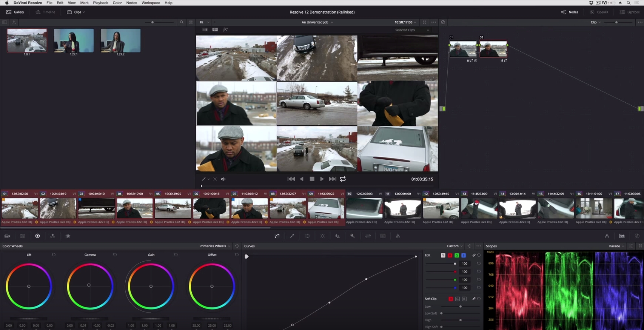Image resolution: width=644 pixels, height=330 pixels.
Task: Select node 02 in the node editor
Action: point(493,49)
